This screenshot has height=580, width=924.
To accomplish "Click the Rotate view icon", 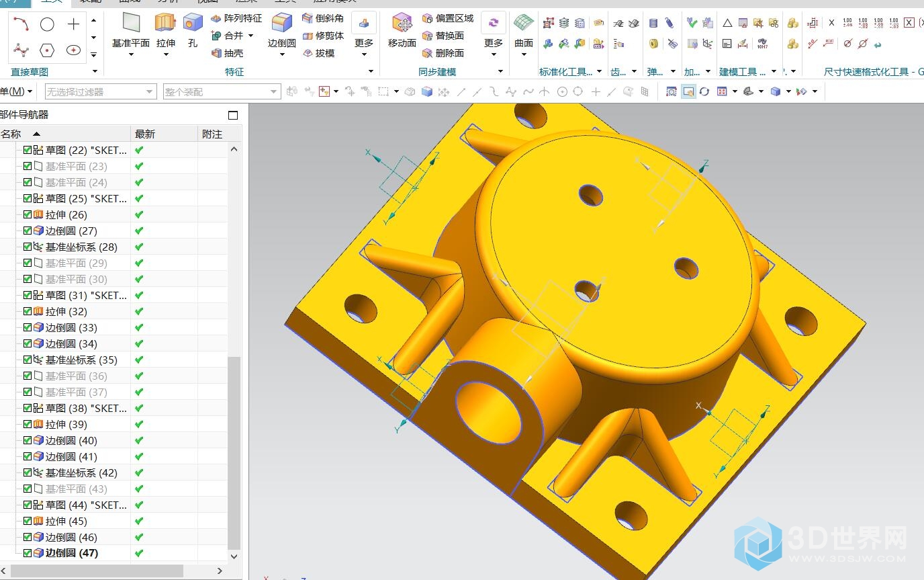I will pos(704,91).
